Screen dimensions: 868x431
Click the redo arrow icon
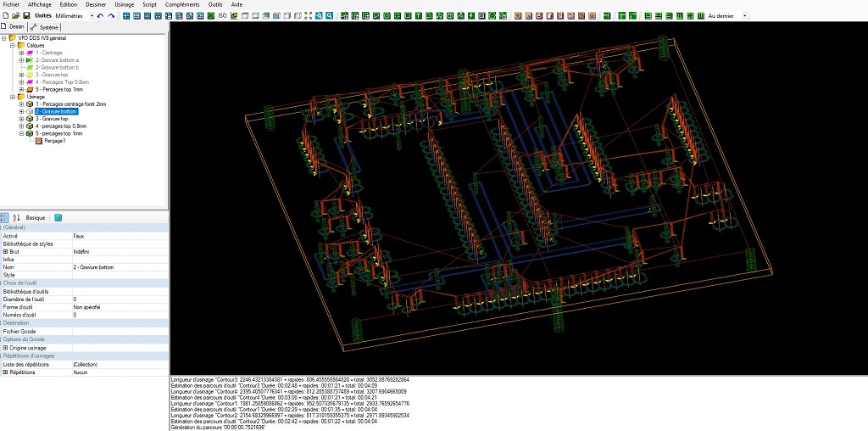tap(113, 15)
